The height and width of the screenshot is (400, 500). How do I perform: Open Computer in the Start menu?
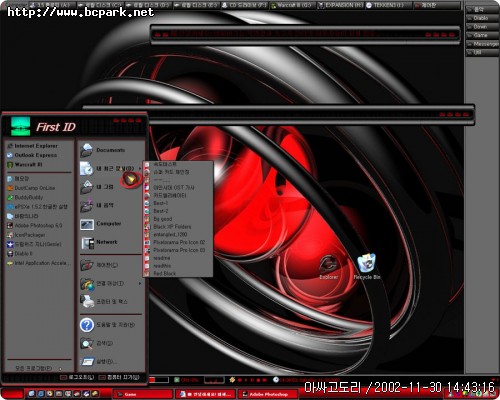click(x=101, y=224)
